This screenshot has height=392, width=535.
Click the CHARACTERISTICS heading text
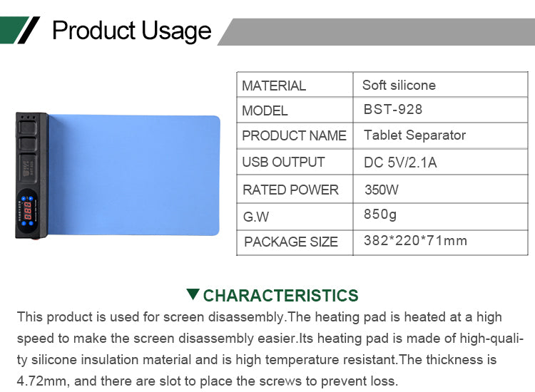[280, 296]
